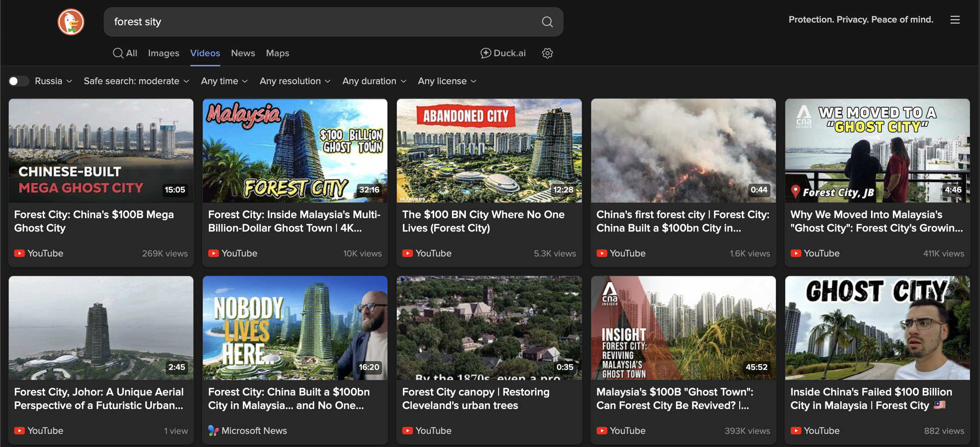Switch to the News tab

[x=243, y=53]
